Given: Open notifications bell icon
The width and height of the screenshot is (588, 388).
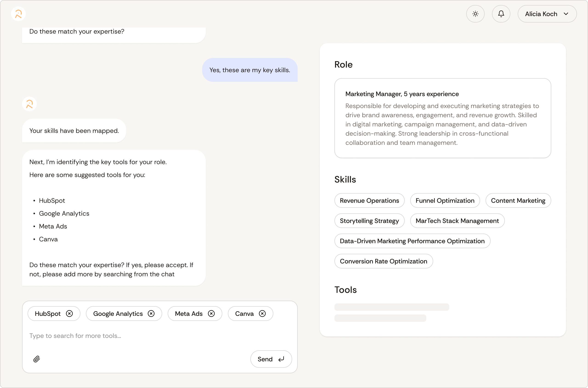Looking at the screenshot, I should 501,14.
